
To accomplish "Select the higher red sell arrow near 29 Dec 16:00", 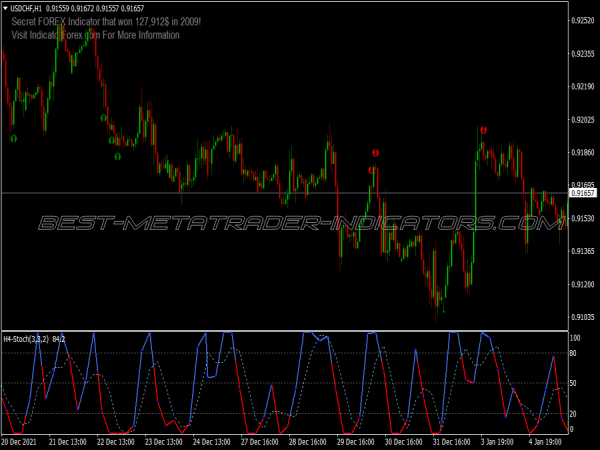I will (375, 153).
